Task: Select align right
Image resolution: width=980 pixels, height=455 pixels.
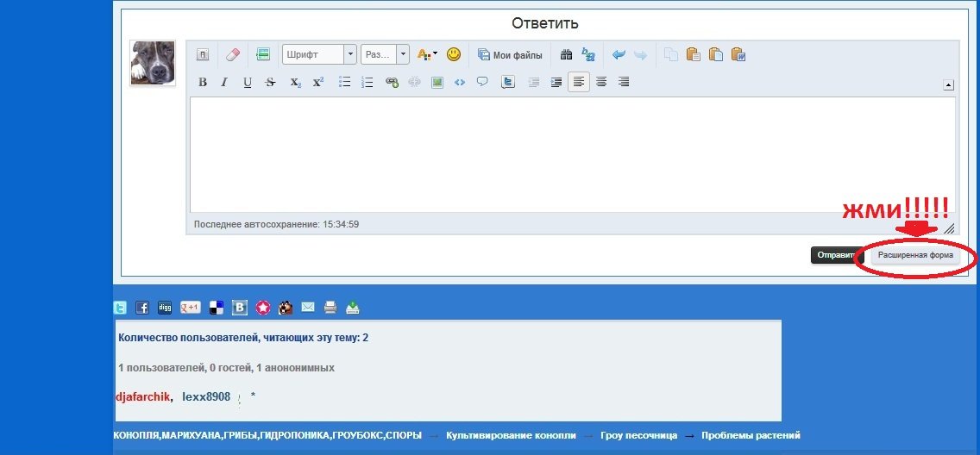Action: coord(623,82)
